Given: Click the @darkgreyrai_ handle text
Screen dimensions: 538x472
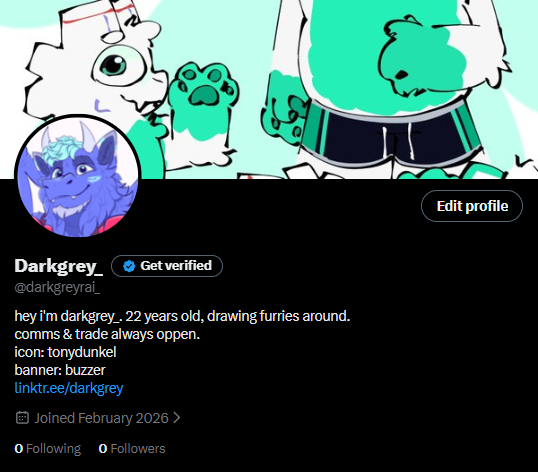Looking at the screenshot, I should coord(57,287).
